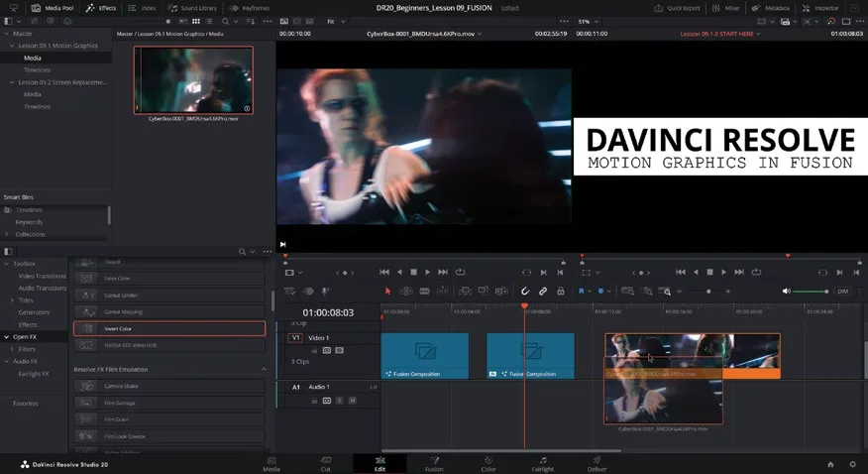Open project manager home icon
Screen dimensions: 868x474
tap(830, 465)
